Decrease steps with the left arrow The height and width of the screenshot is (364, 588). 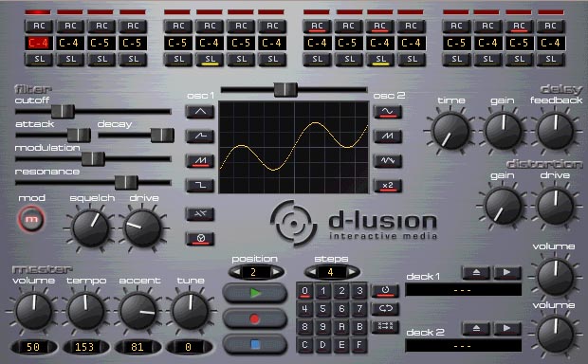[x=312, y=272]
